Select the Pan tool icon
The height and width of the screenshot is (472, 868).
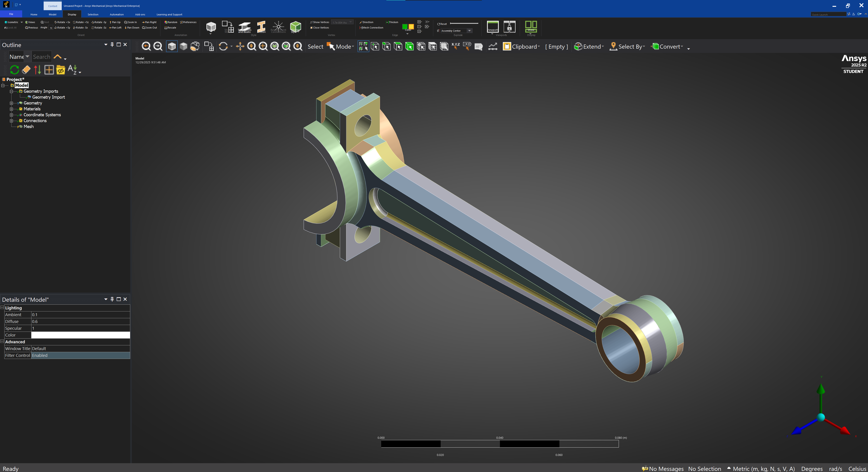(x=240, y=47)
